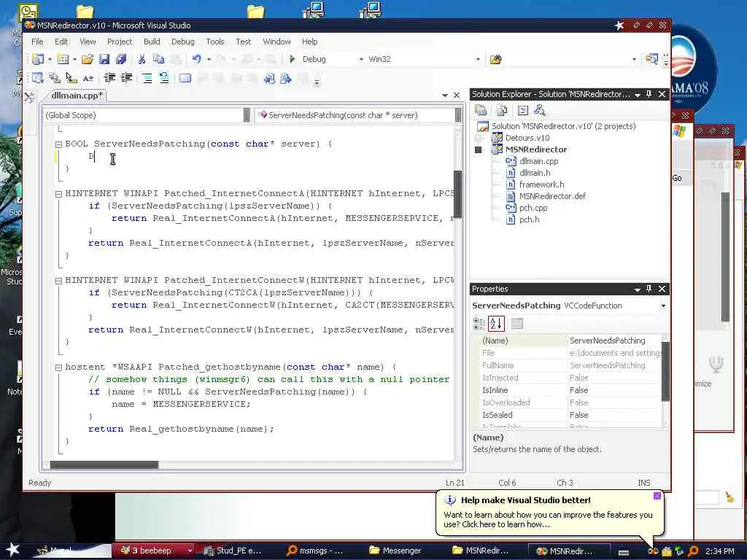
Task: Toggle auto-hide pin on the Properties panel
Action: tap(649, 289)
